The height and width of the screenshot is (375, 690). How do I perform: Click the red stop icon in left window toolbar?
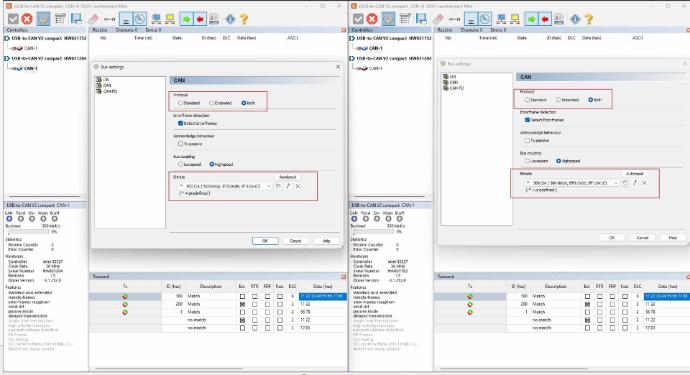point(27,19)
